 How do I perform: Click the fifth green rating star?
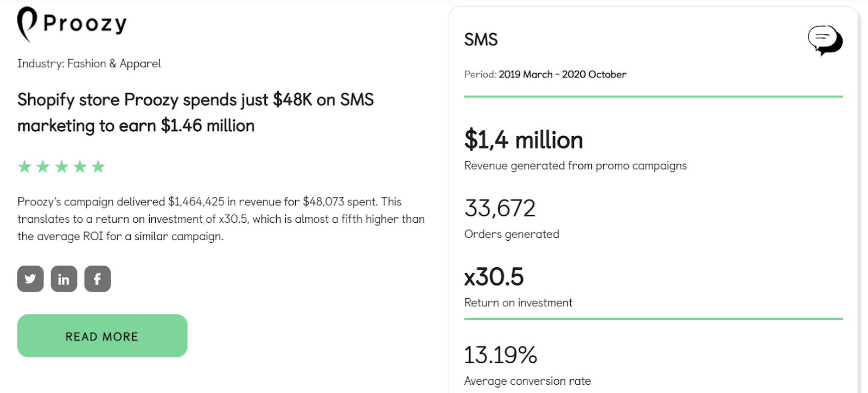98,166
